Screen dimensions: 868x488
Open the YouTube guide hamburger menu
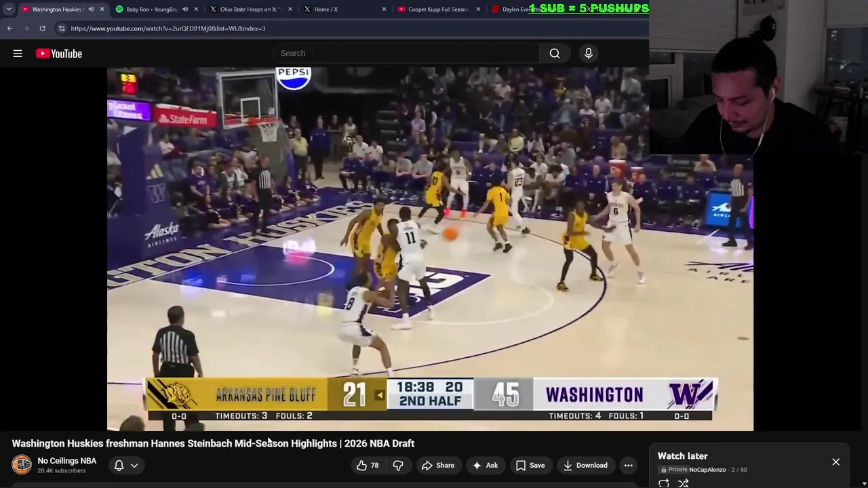18,54
